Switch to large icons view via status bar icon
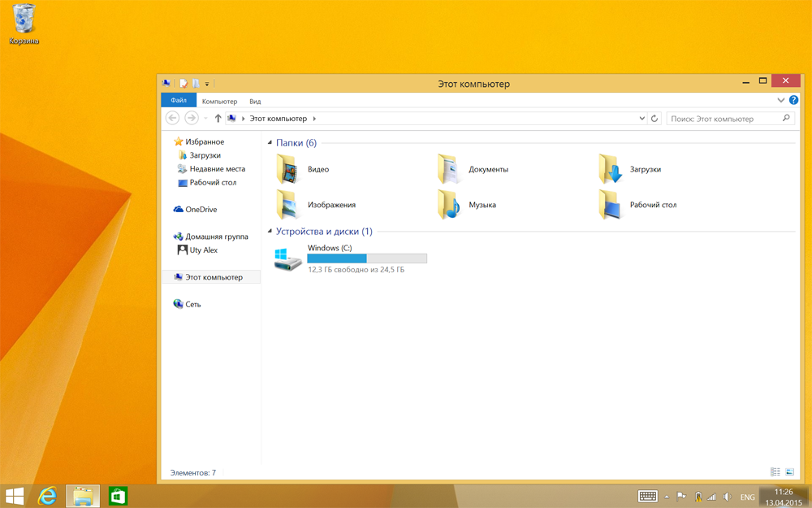Viewport: 812px width, 508px height. point(788,471)
